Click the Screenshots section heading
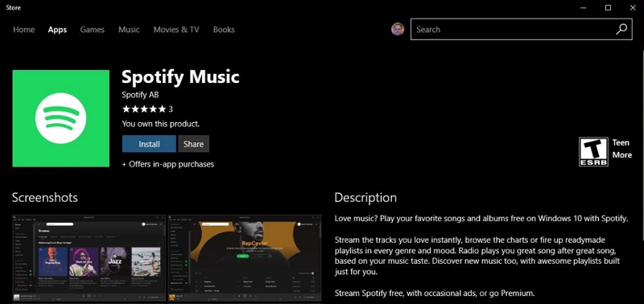 [45, 197]
